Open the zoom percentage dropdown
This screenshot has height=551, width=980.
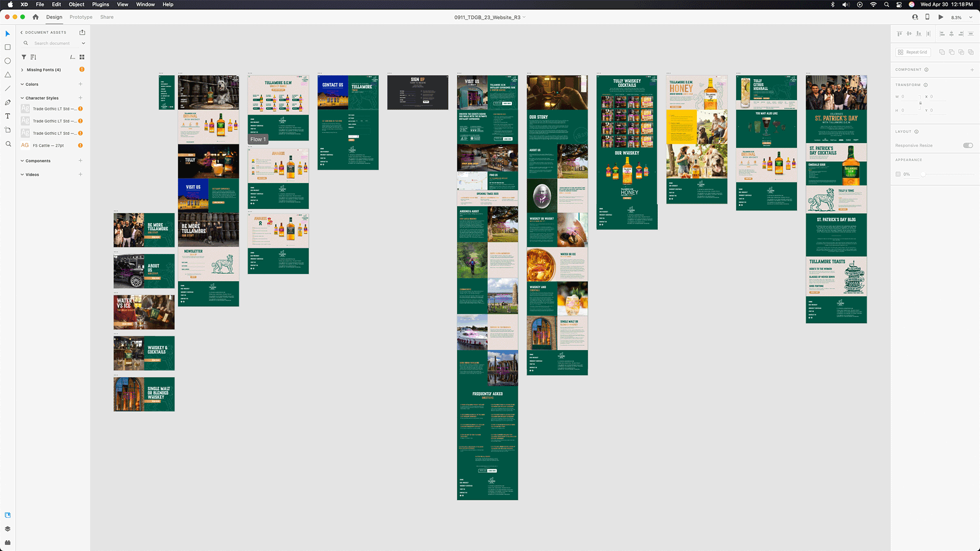(971, 17)
